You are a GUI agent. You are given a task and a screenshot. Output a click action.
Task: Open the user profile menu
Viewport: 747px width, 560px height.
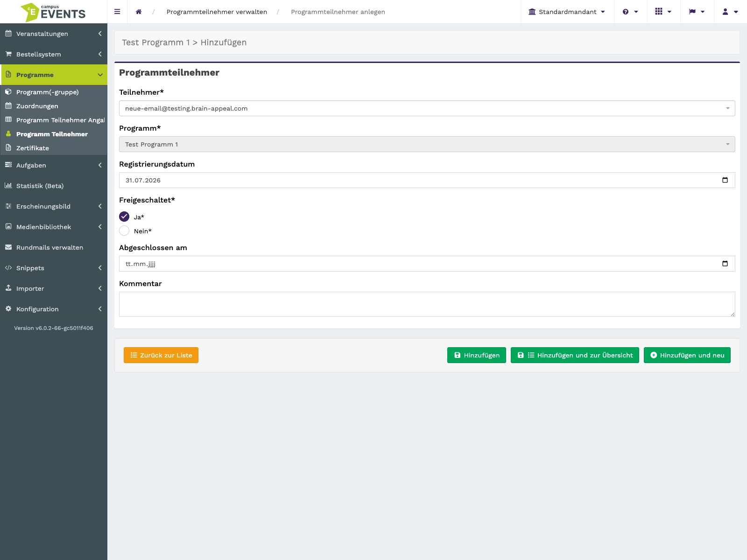coord(730,12)
